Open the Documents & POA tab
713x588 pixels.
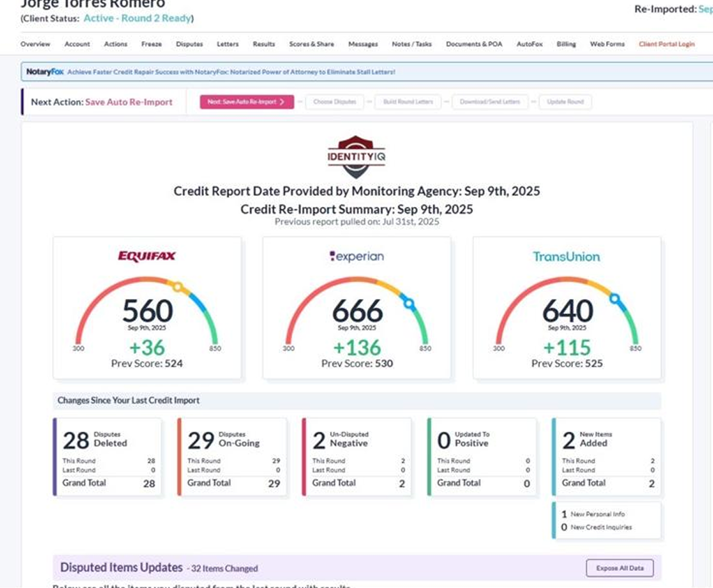(474, 44)
